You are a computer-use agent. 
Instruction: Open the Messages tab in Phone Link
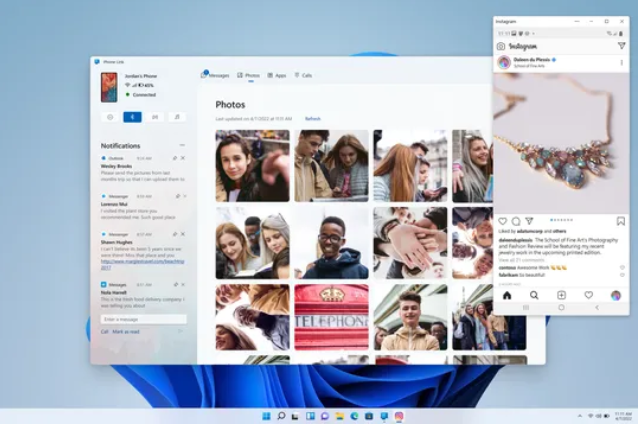pos(215,75)
